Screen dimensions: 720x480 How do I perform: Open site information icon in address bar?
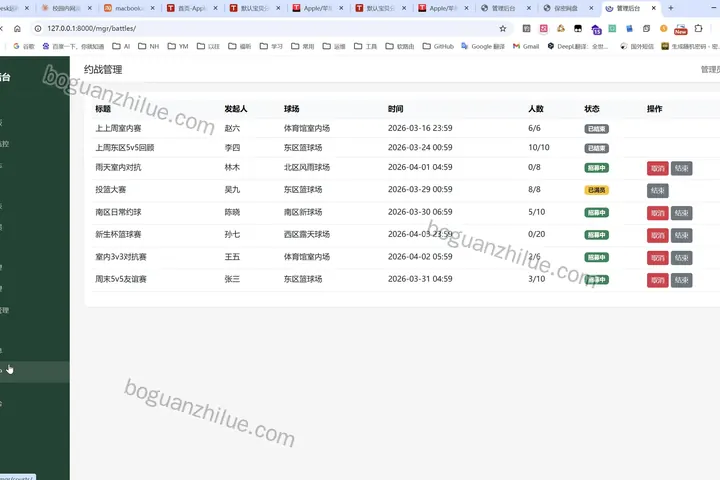coord(38,28)
